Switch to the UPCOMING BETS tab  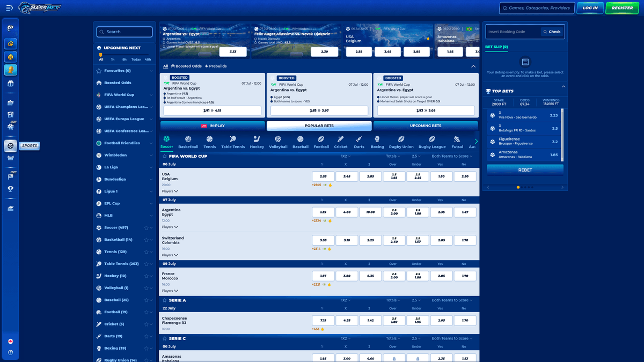[x=426, y=125]
